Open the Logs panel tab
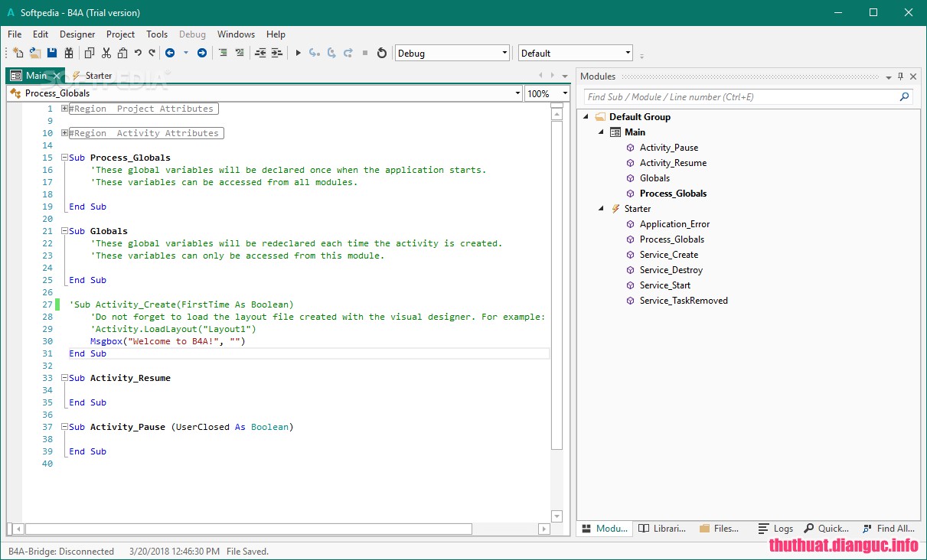Screen dimensions: 927x560 pos(775,529)
